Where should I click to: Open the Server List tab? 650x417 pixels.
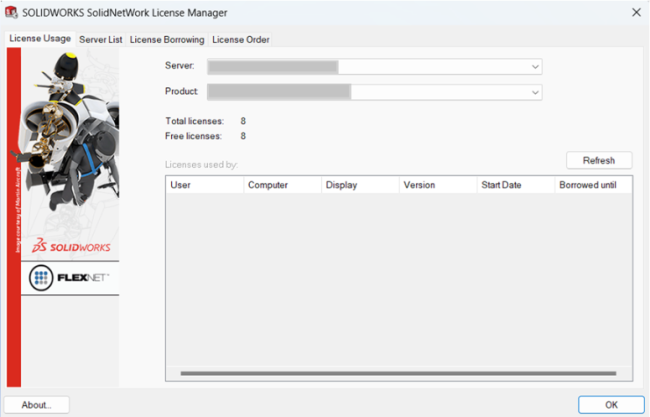(100, 39)
